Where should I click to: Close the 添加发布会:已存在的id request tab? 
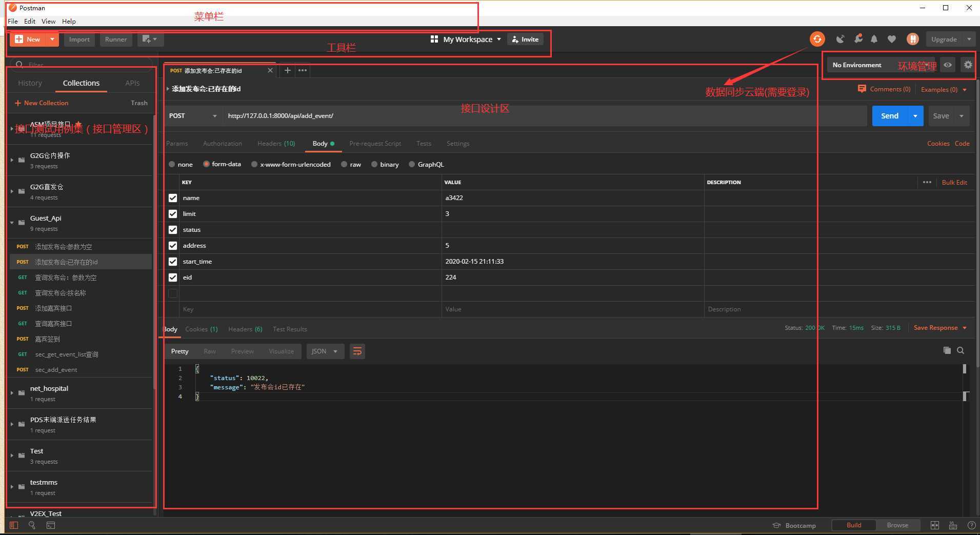pyautogui.click(x=270, y=70)
